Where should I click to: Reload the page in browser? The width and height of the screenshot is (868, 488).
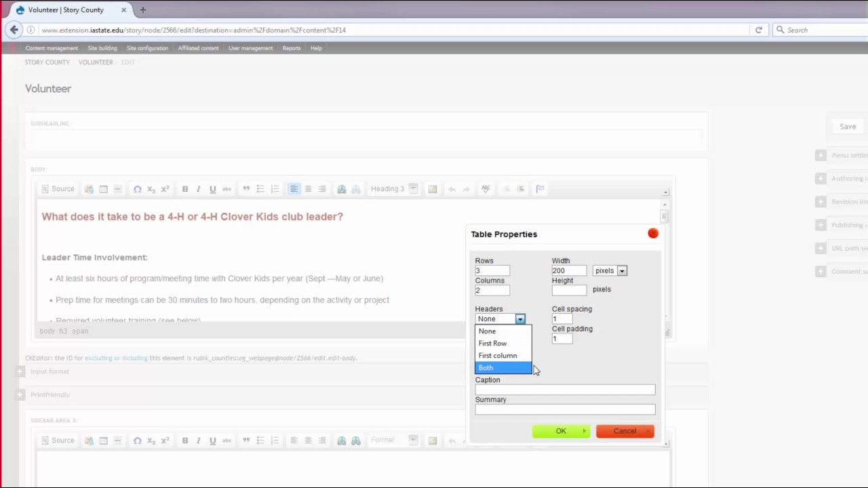tap(759, 30)
